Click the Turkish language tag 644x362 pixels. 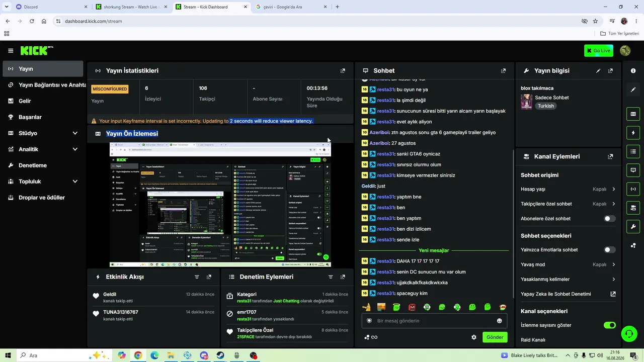pos(545,106)
